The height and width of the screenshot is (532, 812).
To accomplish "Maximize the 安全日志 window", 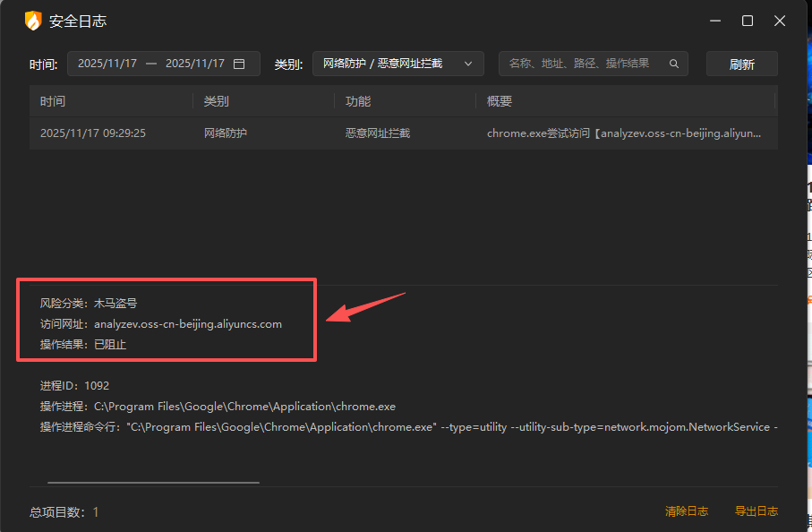I will point(748,21).
